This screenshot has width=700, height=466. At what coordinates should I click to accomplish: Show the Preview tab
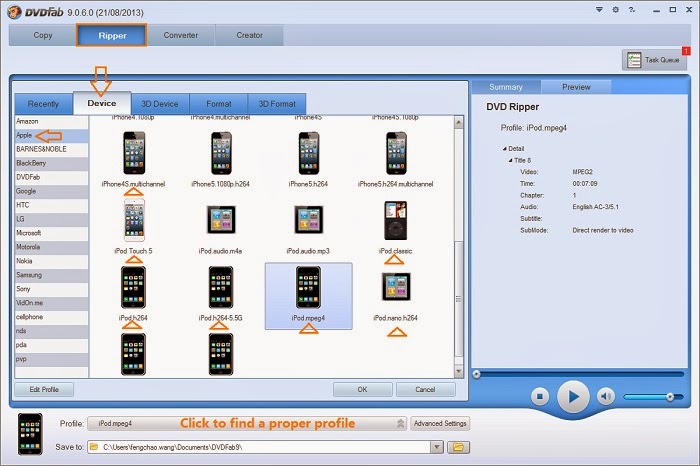576,87
